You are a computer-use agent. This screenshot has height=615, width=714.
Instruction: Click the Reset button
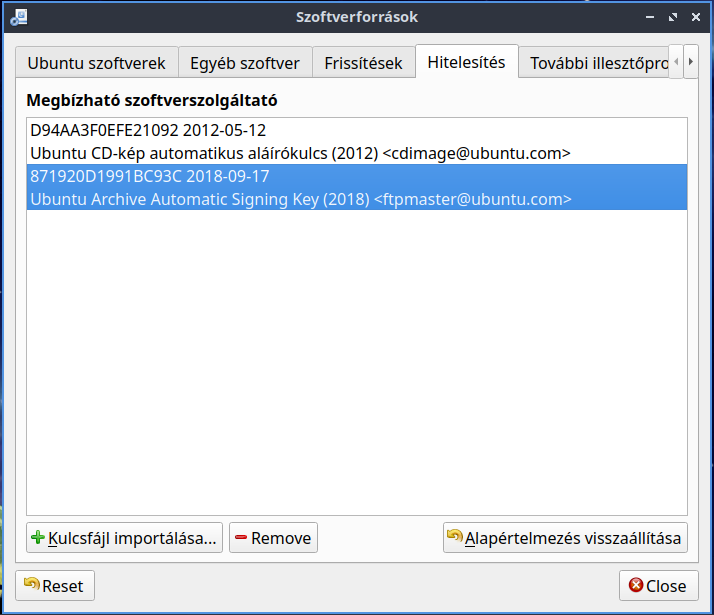(x=55, y=585)
